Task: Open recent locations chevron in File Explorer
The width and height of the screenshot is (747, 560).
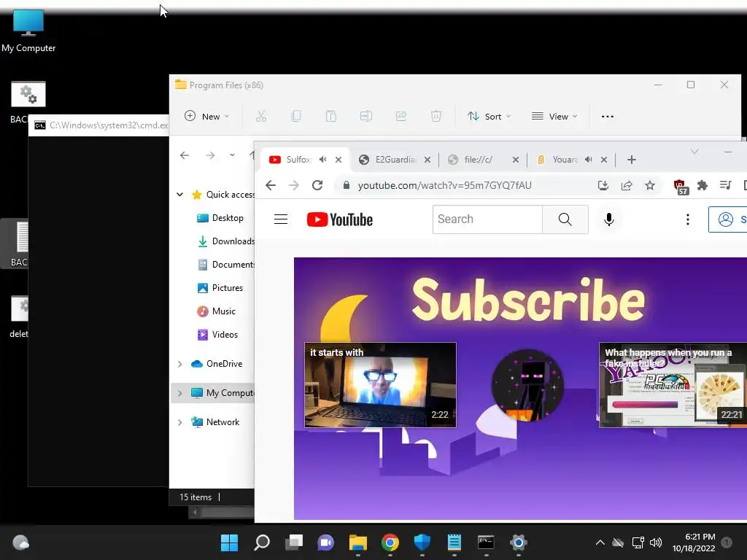Action: click(x=232, y=155)
